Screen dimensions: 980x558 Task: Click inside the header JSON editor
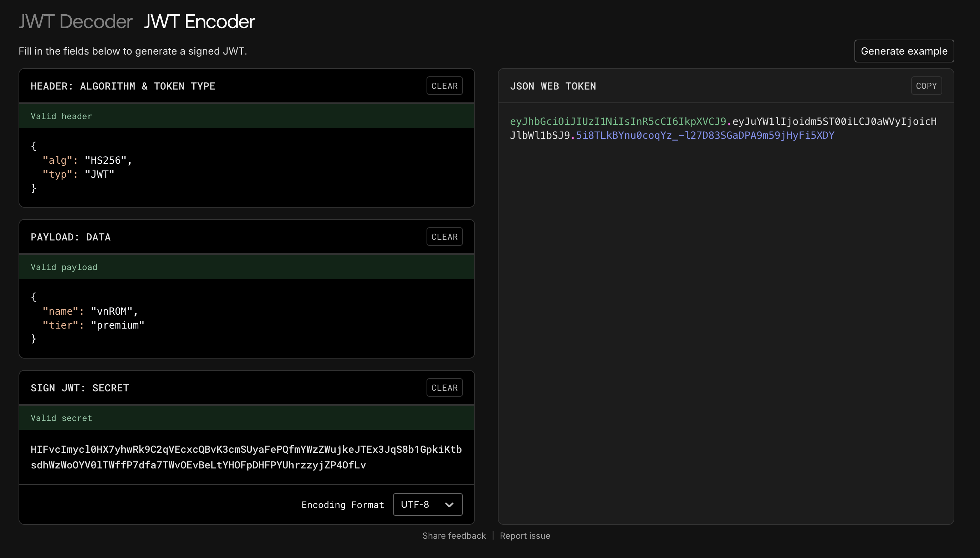coord(247,167)
